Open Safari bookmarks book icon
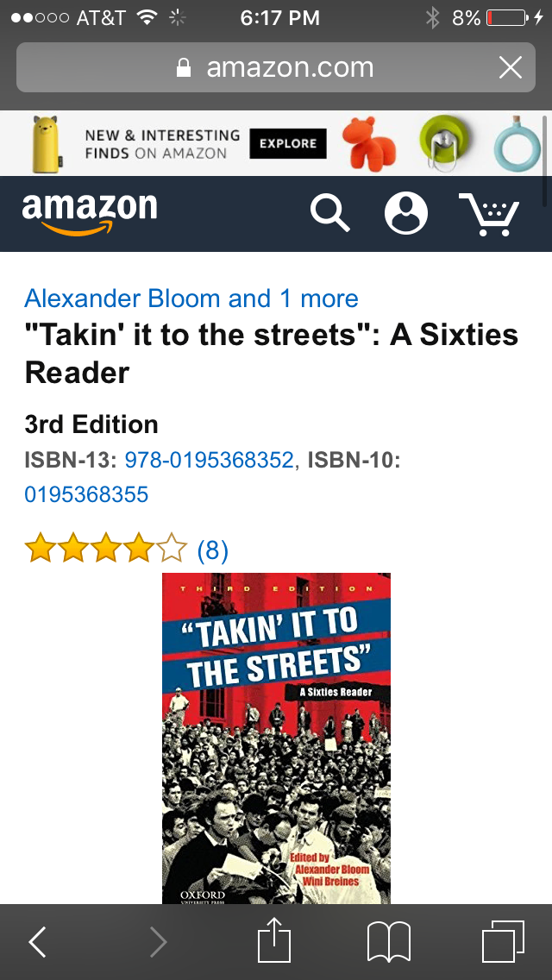Screen dimensions: 552x980 click(x=389, y=943)
